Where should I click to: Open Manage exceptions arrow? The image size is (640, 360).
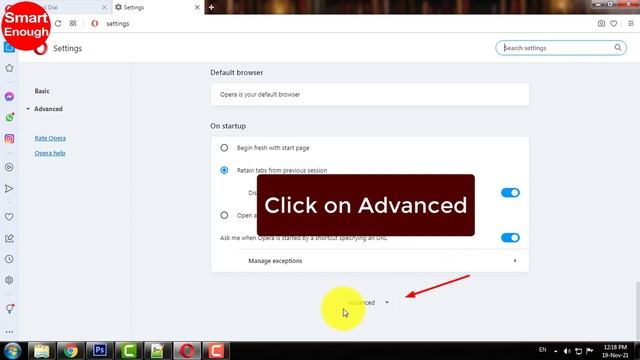coord(515,261)
